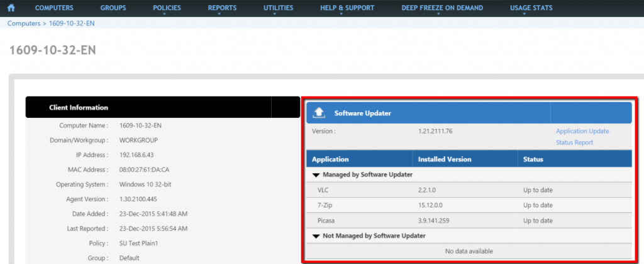Click the Client Information panel header

163,107
